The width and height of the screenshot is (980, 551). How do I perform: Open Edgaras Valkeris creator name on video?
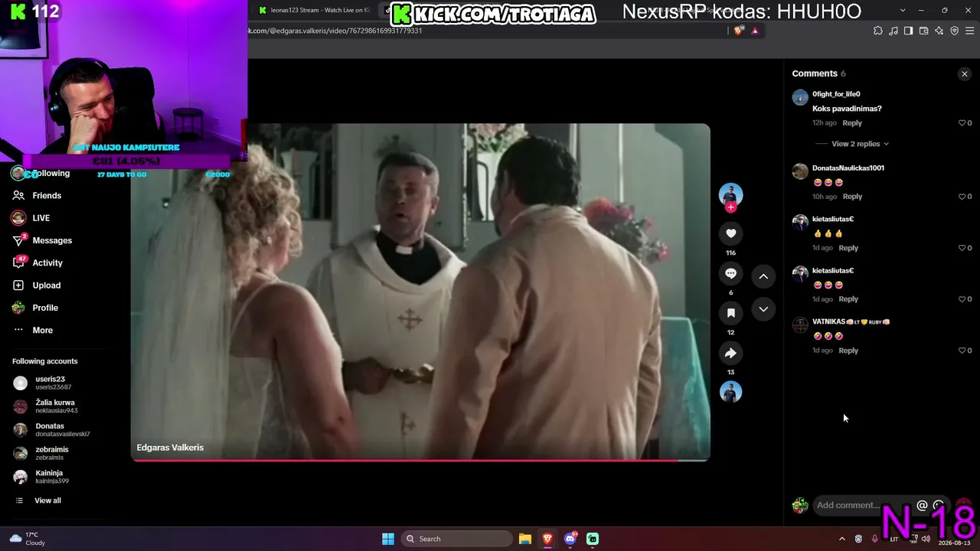coord(170,448)
